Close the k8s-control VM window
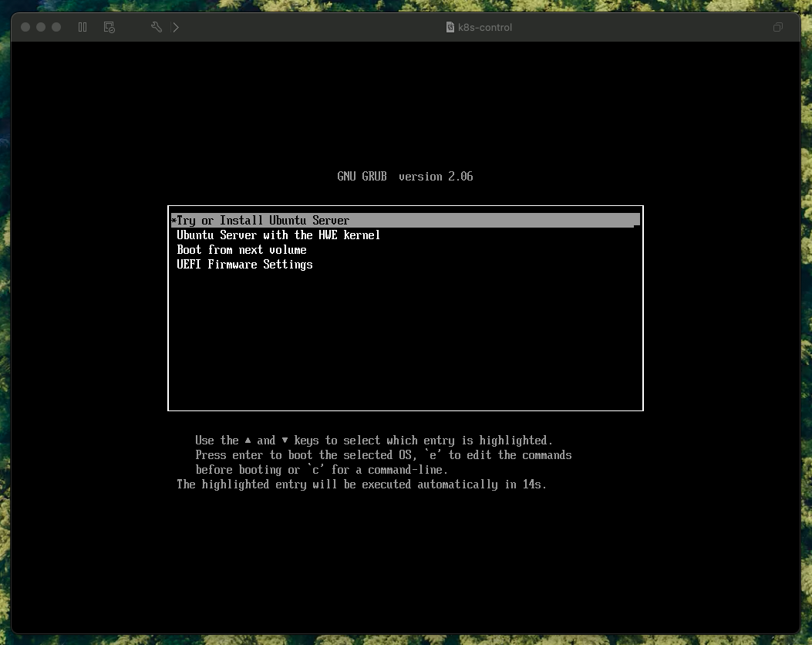 pyautogui.click(x=25, y=28)
